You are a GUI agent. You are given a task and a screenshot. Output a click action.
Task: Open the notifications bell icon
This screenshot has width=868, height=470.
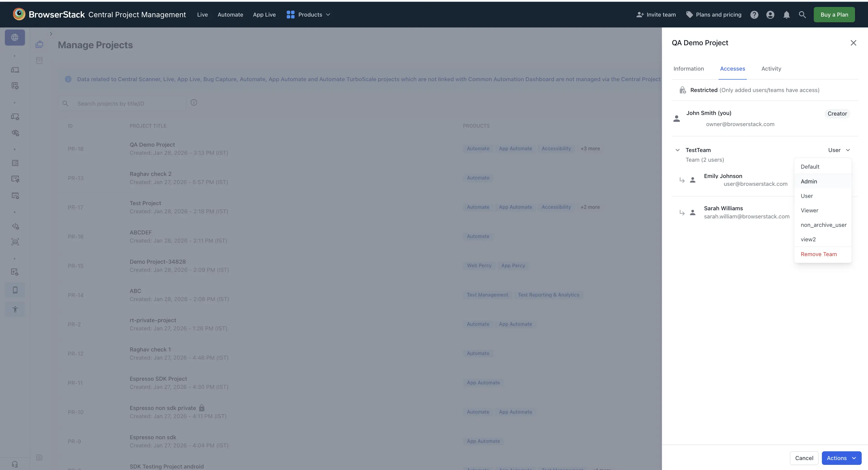[786, 14]
